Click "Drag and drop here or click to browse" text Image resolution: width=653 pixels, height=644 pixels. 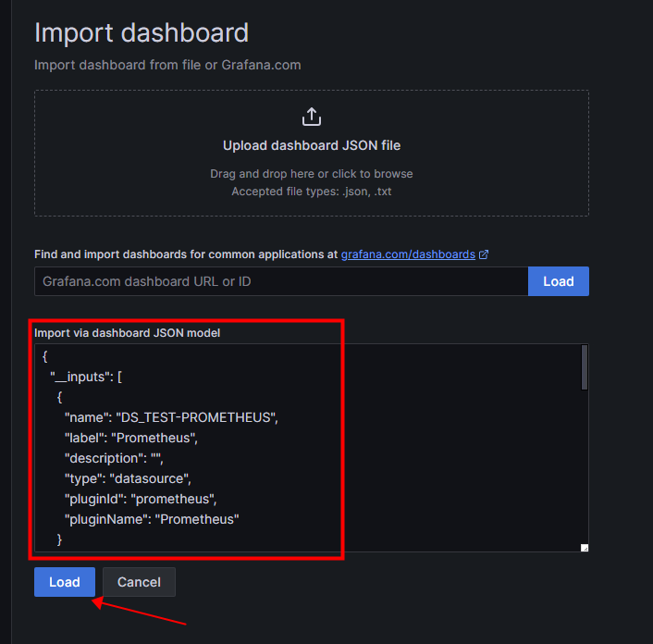[x=312, y=174]
